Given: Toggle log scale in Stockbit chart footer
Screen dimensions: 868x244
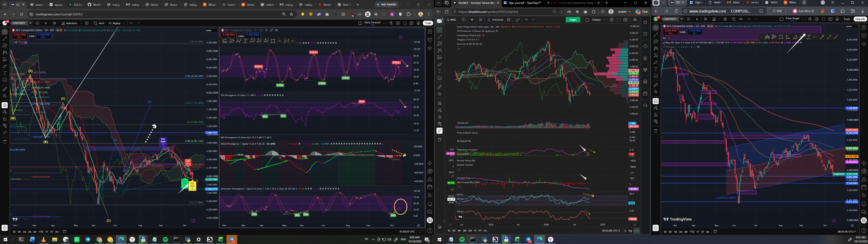Looking at the screenshot, I should pos(630,231).
